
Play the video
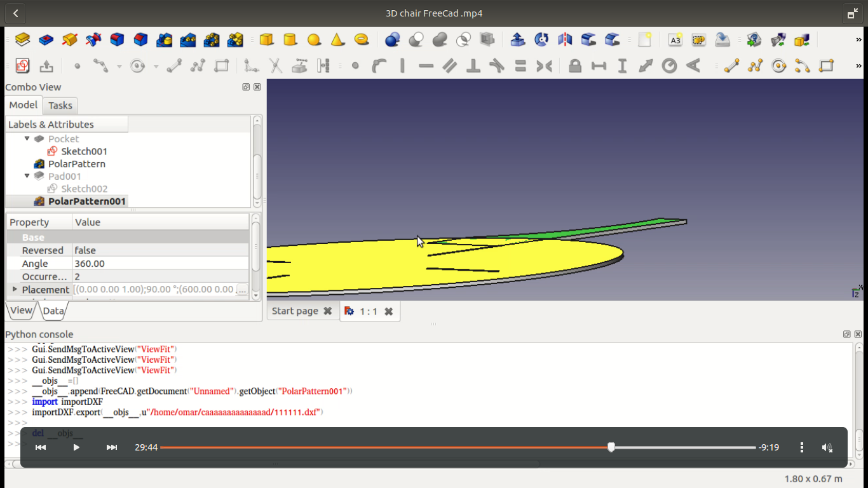point(76,447)
